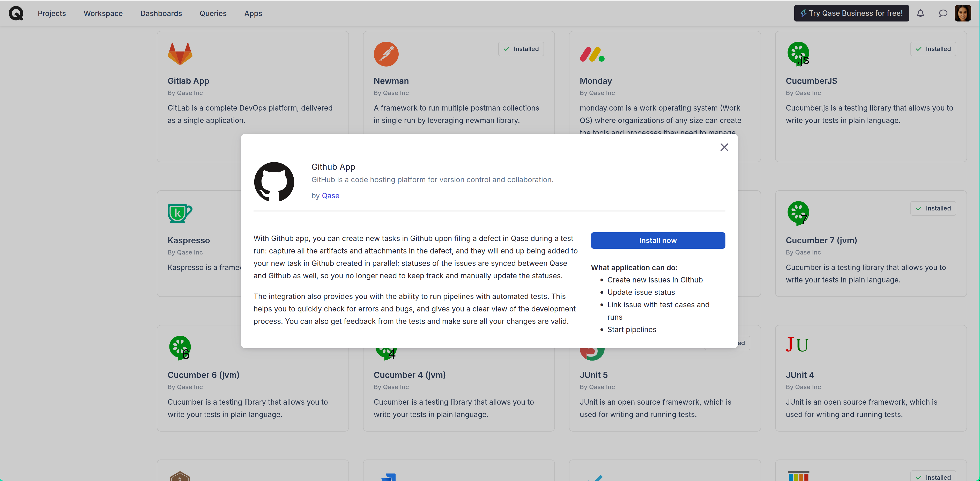
Task: Click the Installed badge on Newman
Action: point(521,49)
